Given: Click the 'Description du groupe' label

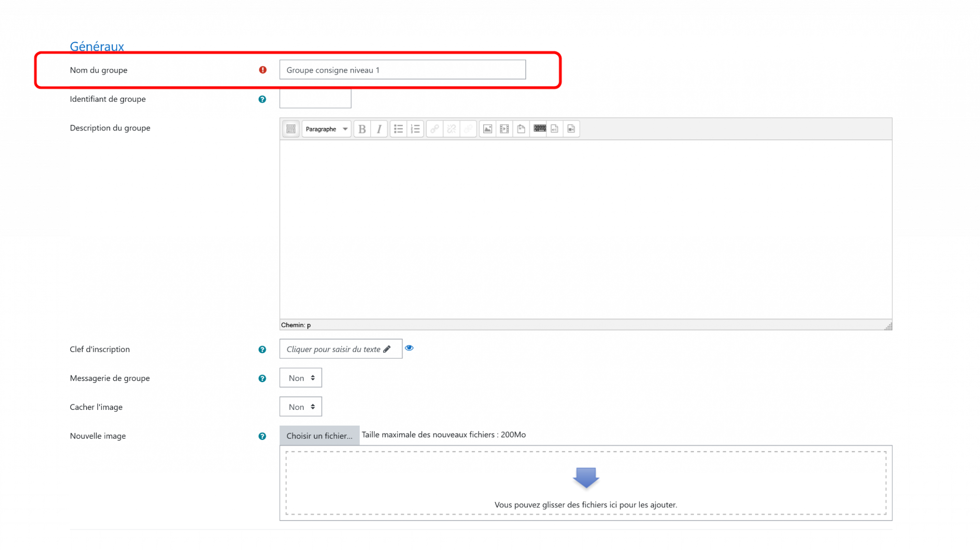Looking at the screenshot, I should tap(110, 128).
